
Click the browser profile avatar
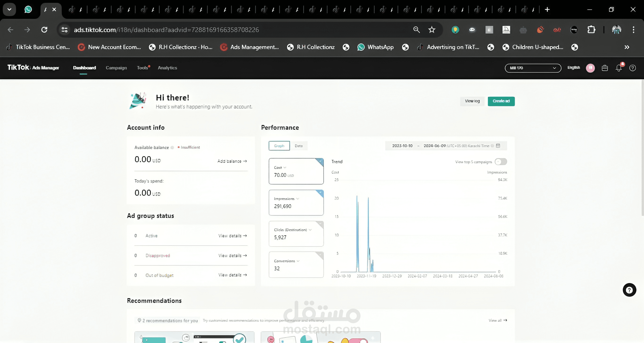[616, 30]
